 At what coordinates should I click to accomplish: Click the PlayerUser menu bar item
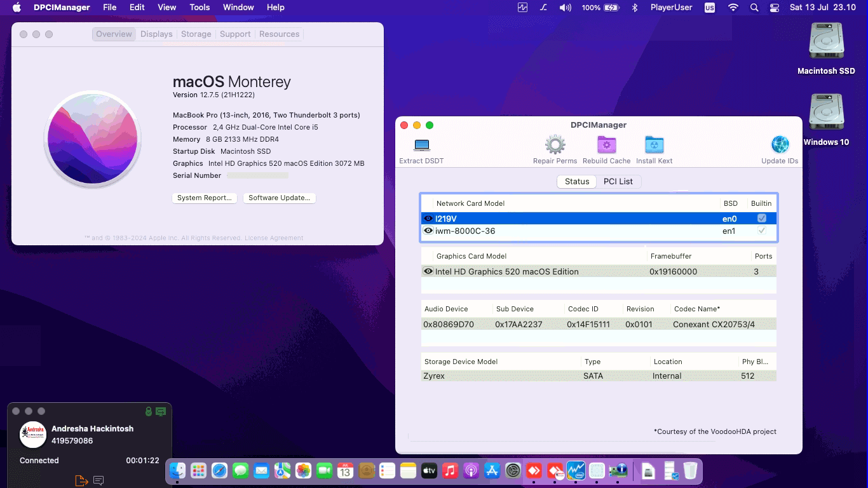click(x=672, y=8)
